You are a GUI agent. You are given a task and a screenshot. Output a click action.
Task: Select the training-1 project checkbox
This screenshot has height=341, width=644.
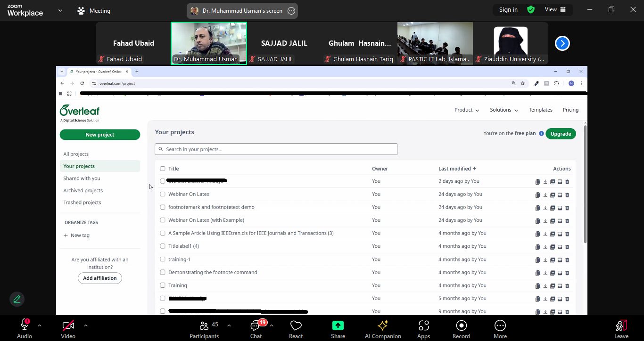pos(163,259)
